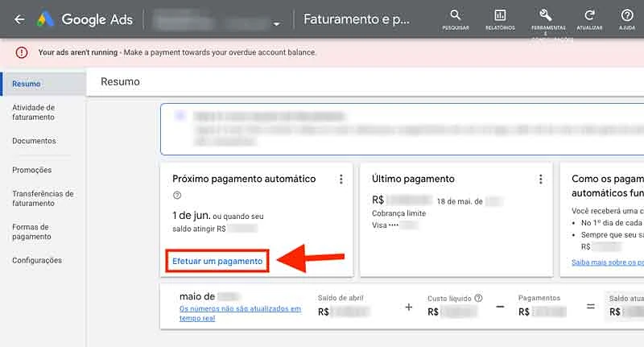Go to Promoções page
Viewport: 644px width, 347px height.
point(31,170)
